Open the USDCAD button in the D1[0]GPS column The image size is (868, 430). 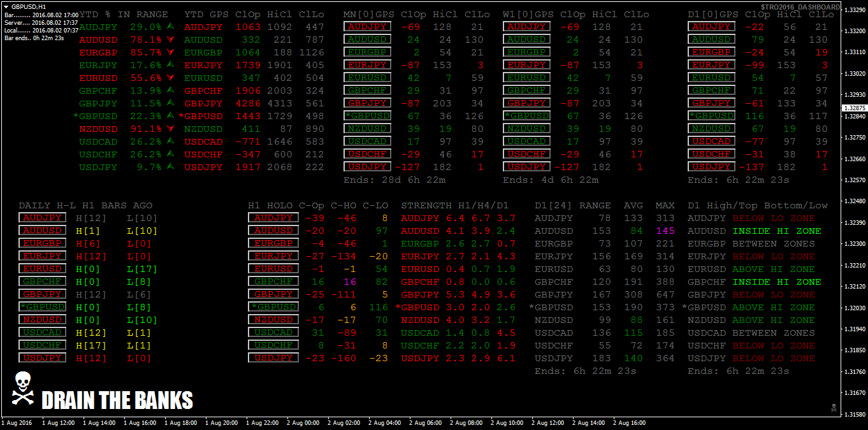click(711, 141)
